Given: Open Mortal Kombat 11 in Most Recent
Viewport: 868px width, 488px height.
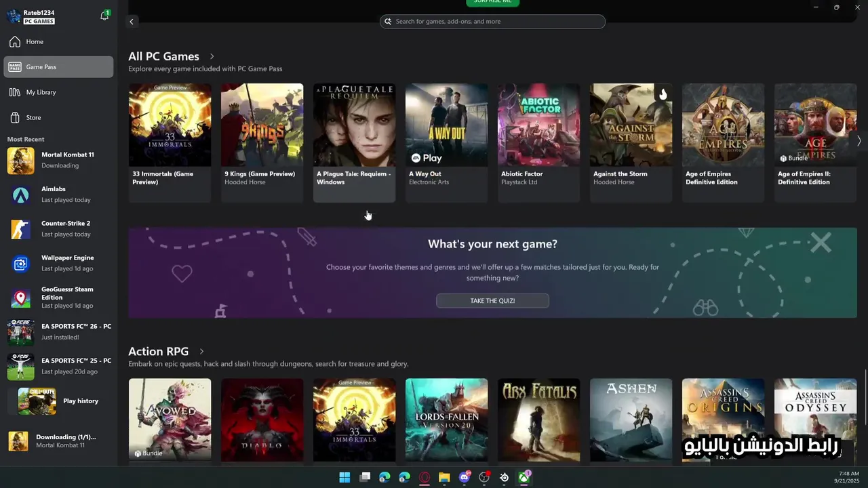Looking at the screenshot, I should [x=59, y=161].
